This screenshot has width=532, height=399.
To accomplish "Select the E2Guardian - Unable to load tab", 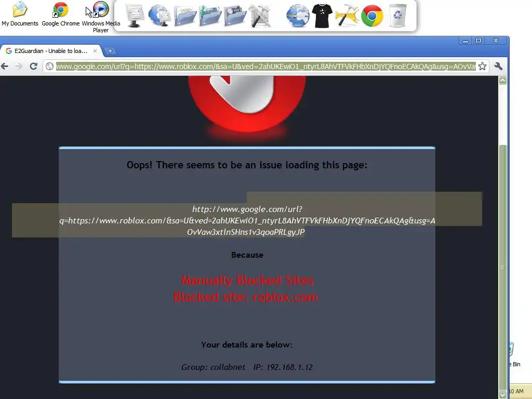I will pyautogui.click(x=51, y=51).
